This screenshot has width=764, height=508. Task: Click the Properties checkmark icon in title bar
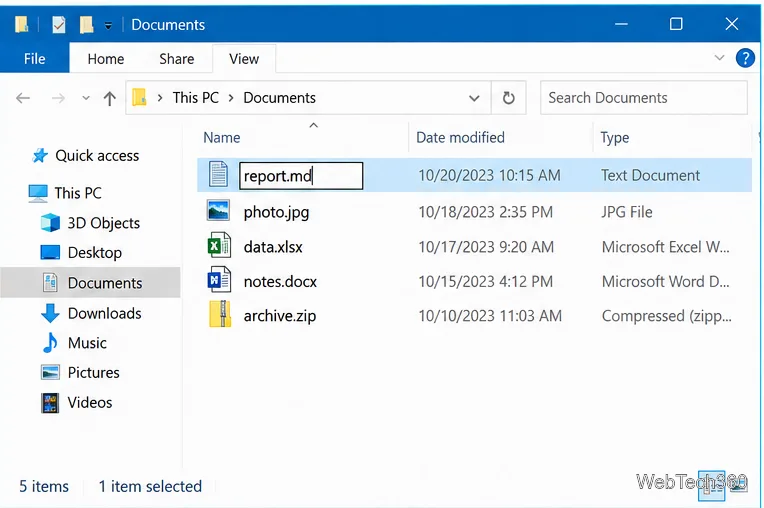click(x=59, y=24)
